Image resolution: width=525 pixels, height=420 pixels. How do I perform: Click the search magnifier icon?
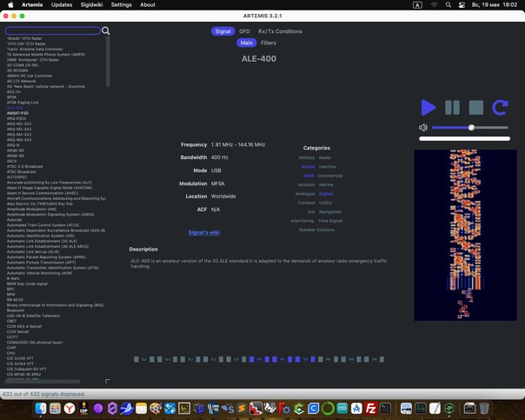point(106,31)
